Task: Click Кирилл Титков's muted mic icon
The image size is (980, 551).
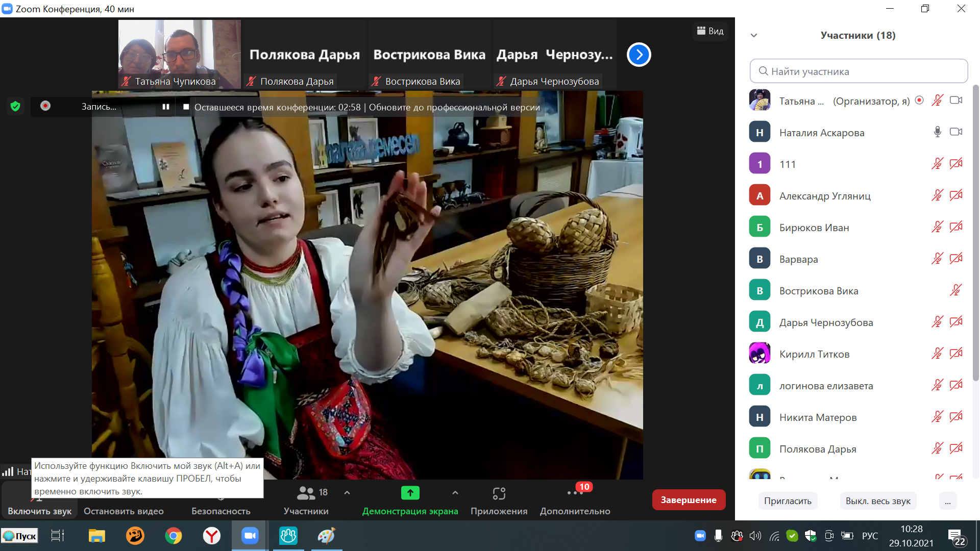Action: pos(937,354)
